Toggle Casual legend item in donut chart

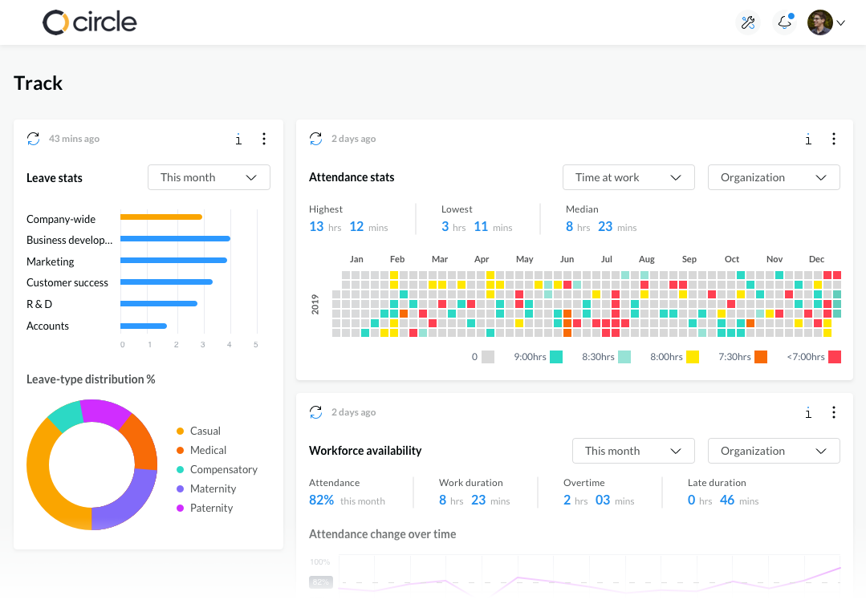198,431
